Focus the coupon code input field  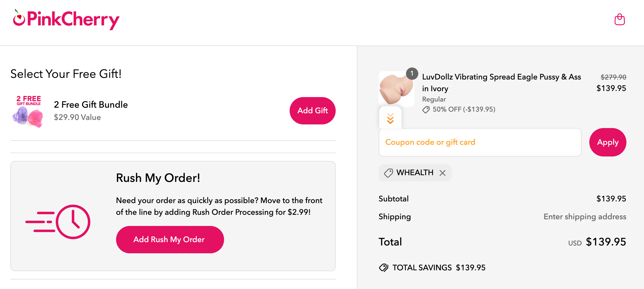[480, 142]
